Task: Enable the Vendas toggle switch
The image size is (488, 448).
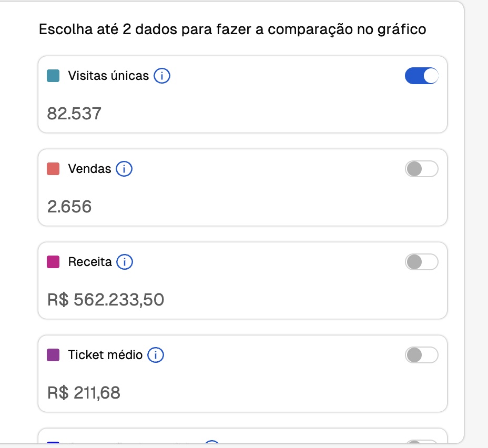Action: (421, 169)
